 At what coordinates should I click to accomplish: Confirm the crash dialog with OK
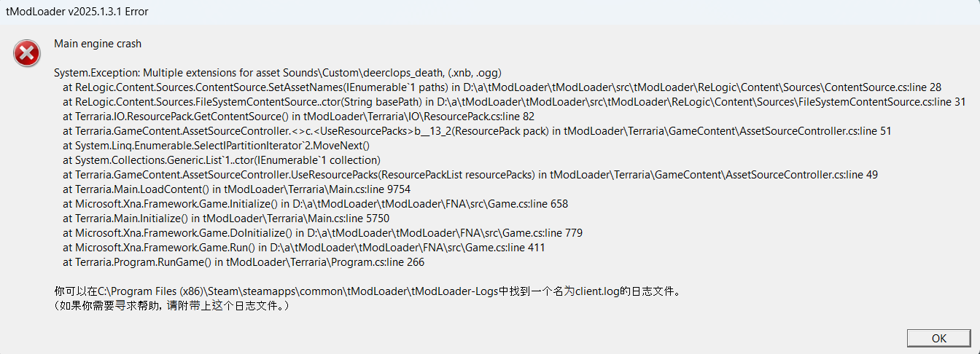[x=939, y=338]
